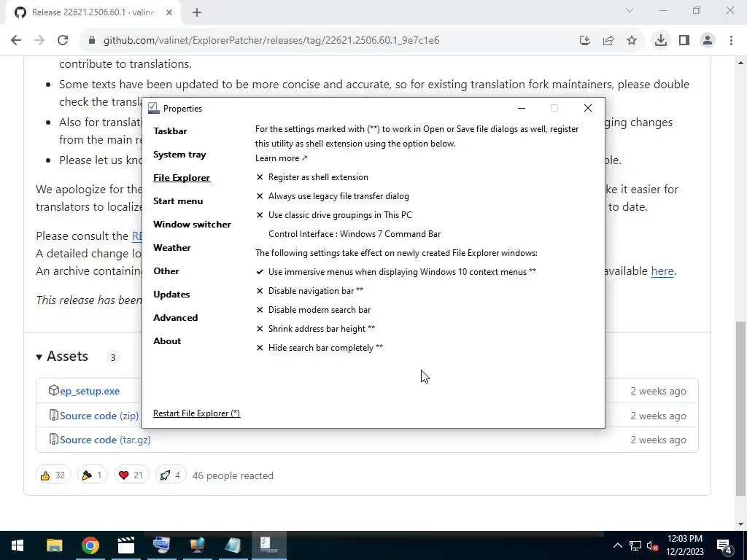
Task: Click the here link for the archive
Action: click(662, 271)
